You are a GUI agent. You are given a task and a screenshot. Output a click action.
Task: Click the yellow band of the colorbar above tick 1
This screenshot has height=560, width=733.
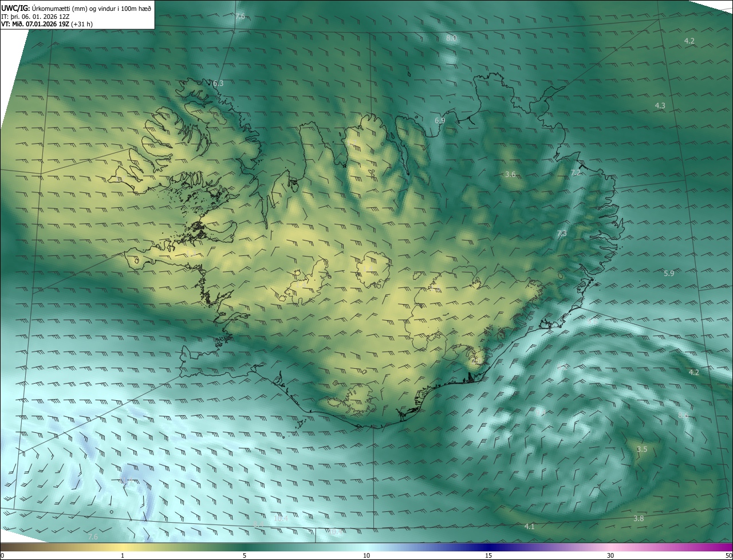tap(123, 547)
